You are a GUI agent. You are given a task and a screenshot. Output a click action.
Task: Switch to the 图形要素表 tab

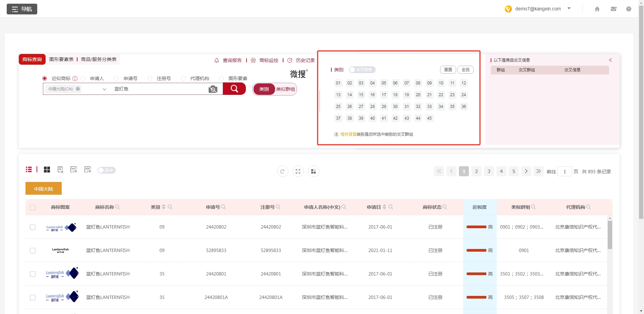61,59
